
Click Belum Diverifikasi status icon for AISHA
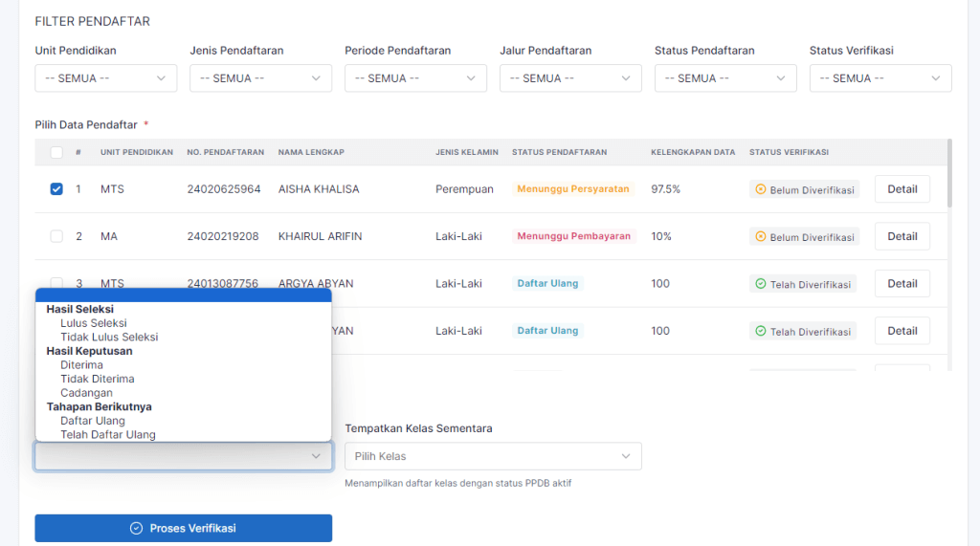click(761, 190)
